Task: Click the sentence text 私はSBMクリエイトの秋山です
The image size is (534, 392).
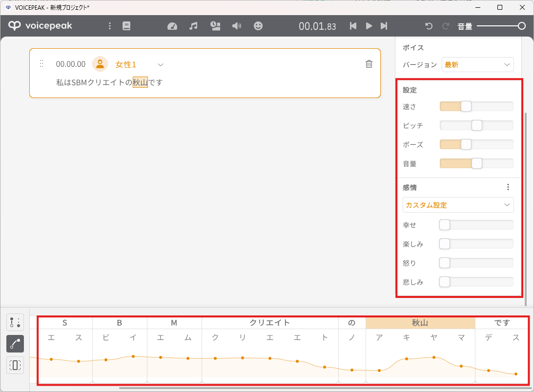Action: 109,82
